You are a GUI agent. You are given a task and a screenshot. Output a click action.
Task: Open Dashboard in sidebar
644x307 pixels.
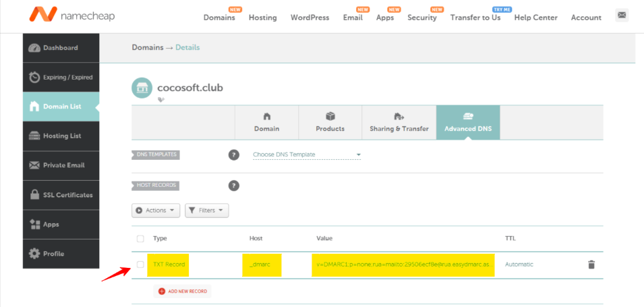click(61, 48)
